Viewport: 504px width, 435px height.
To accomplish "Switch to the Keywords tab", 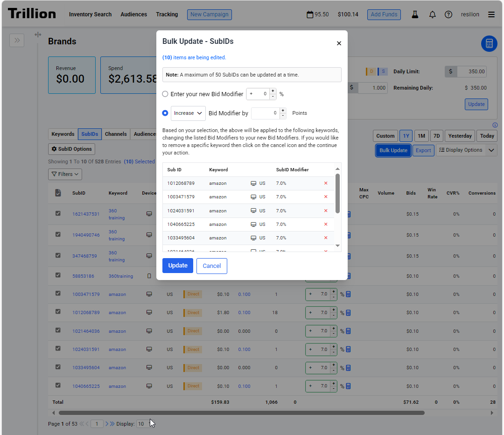I will (63, 134).
